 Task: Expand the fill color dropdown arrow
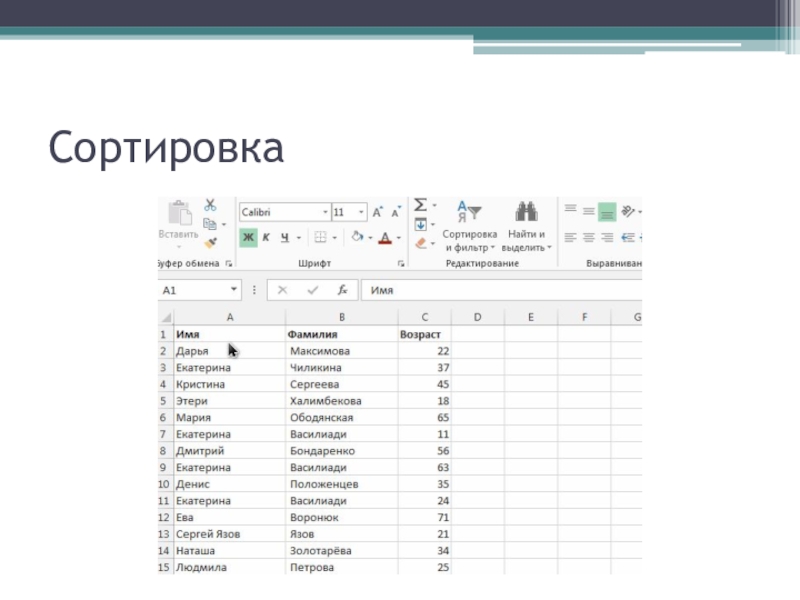(x=370, y=238)
